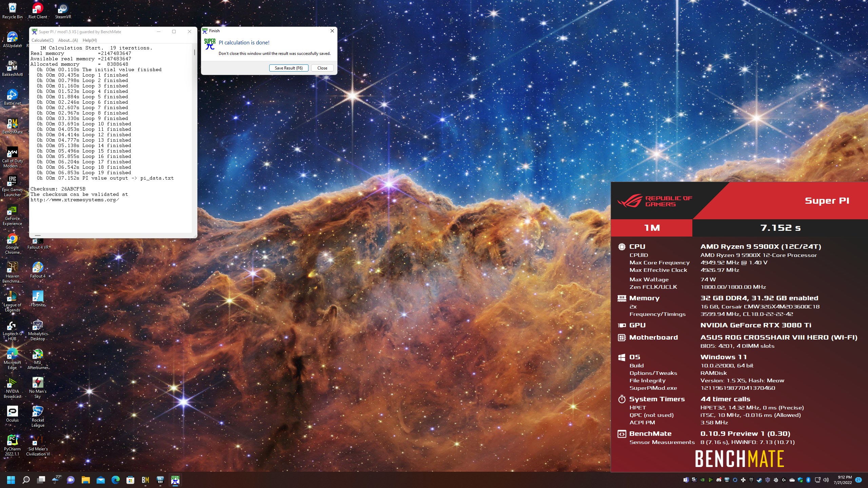This screenshot has height=488, width=868.
Task: Open Microsoft Store from the taskbar
Action: click(x=131, y=480)
